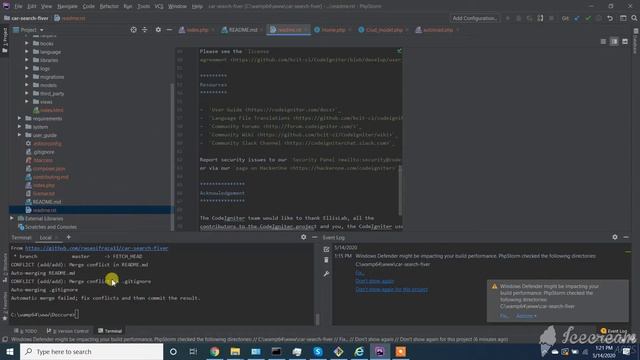The height and width of the screenshot is (360, 640).
Task: Click Event Log settings wrench icon
Action: pos(326,274)
